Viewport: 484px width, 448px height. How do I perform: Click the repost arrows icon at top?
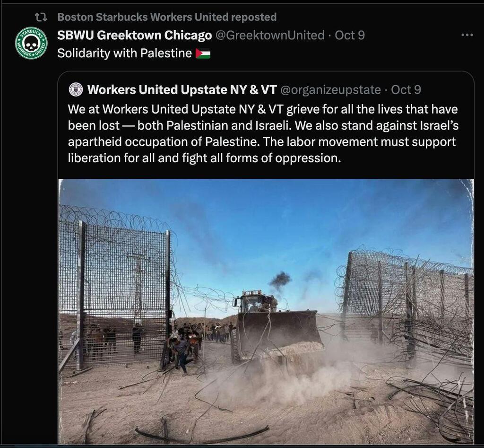click(41, 18)
